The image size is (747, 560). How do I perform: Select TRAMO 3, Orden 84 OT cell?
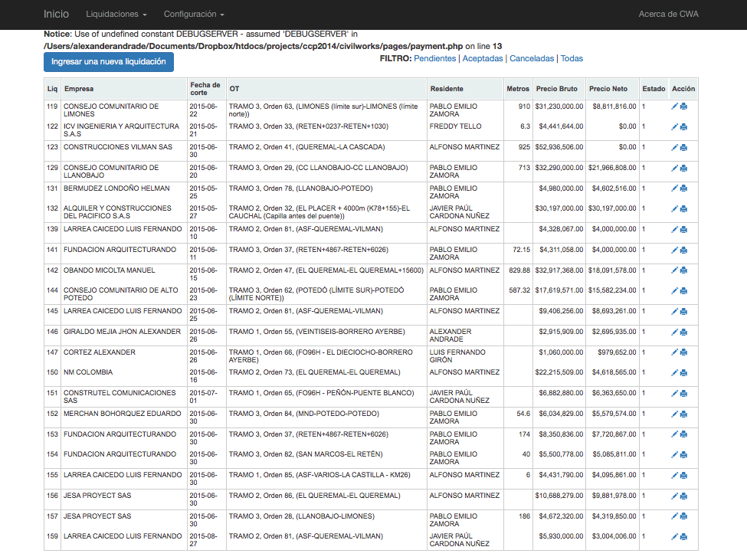click(x=326, y=418)
